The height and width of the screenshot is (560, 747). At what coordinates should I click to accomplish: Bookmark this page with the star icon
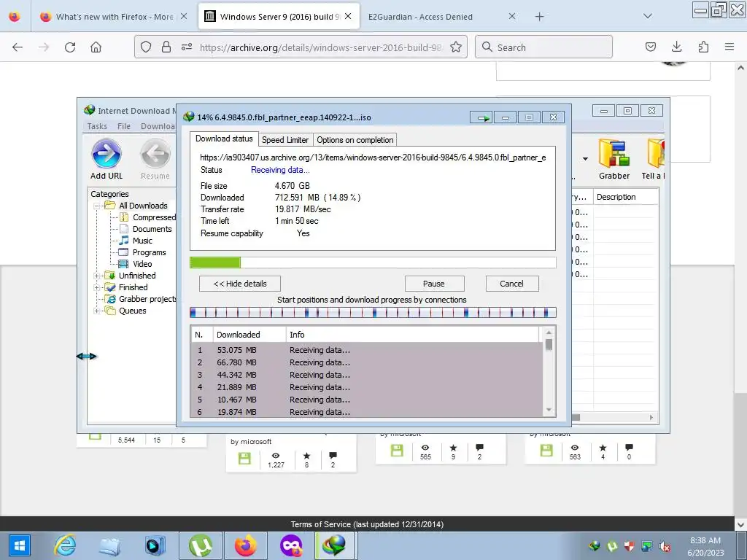point(456,47)
